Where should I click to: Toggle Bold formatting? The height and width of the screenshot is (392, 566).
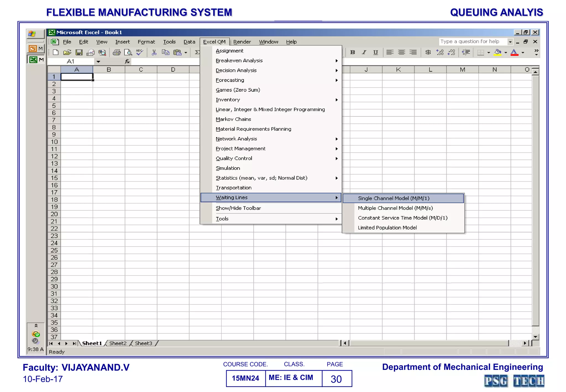(x=352, y=52)
